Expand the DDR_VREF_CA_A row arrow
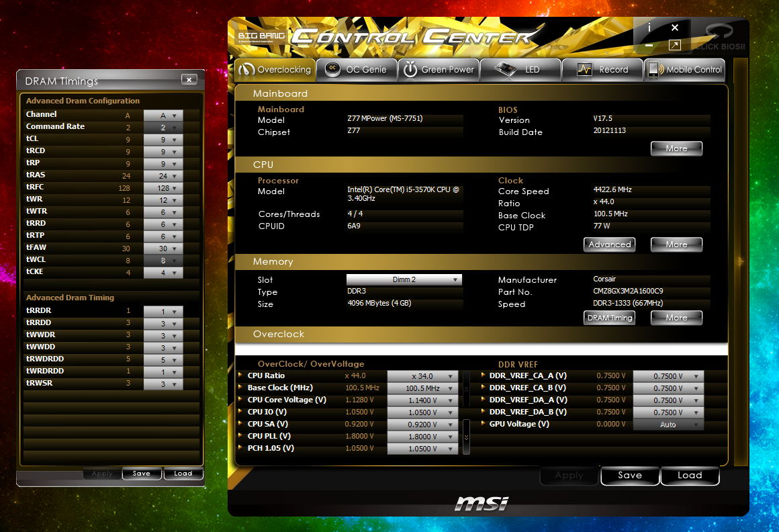The height and width of the screenshot is (532, 779). pyautogui.click(x=482, y=375)
